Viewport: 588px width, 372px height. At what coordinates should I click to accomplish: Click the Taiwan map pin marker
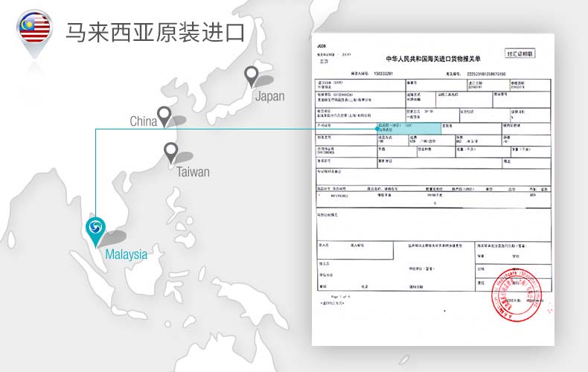(171, 153)
